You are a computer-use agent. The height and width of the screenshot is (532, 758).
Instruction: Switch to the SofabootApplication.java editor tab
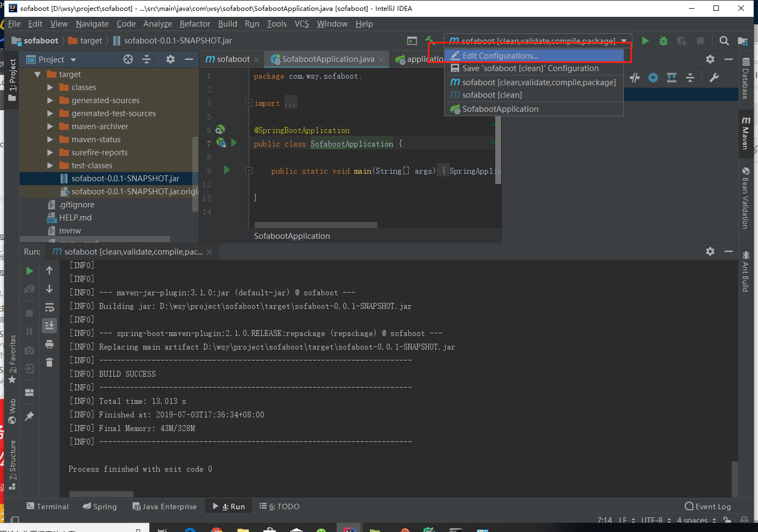tap(326, 59)
